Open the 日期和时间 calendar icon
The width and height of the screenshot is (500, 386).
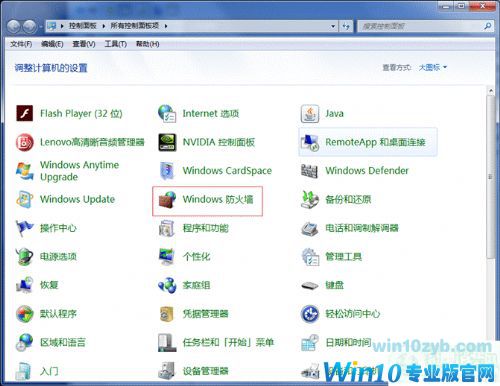pos(310,343)
